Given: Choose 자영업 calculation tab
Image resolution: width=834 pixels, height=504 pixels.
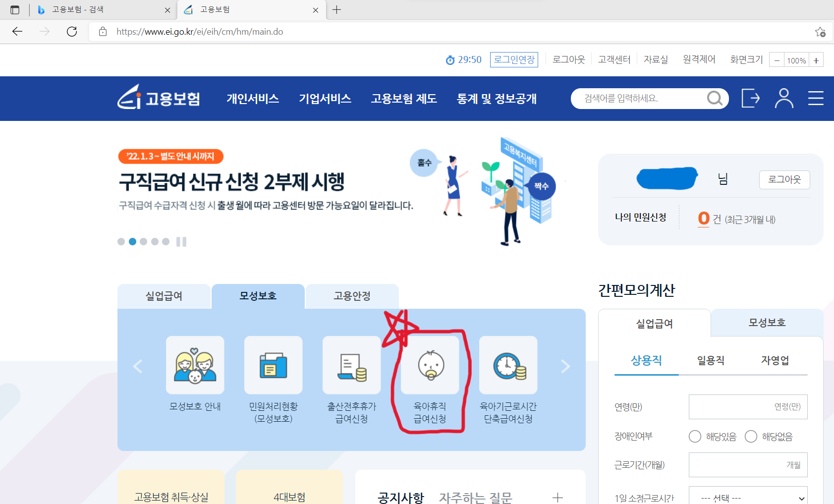Looking at the screenshot, I should click(x=776, y=360).
